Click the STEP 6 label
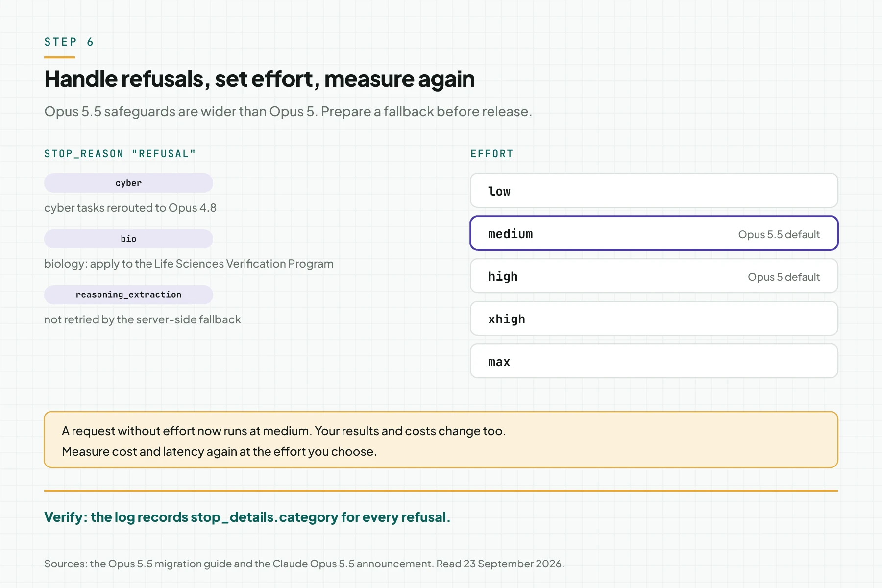The width and height of the screenshot is (882, 588). tap(69, 42)
